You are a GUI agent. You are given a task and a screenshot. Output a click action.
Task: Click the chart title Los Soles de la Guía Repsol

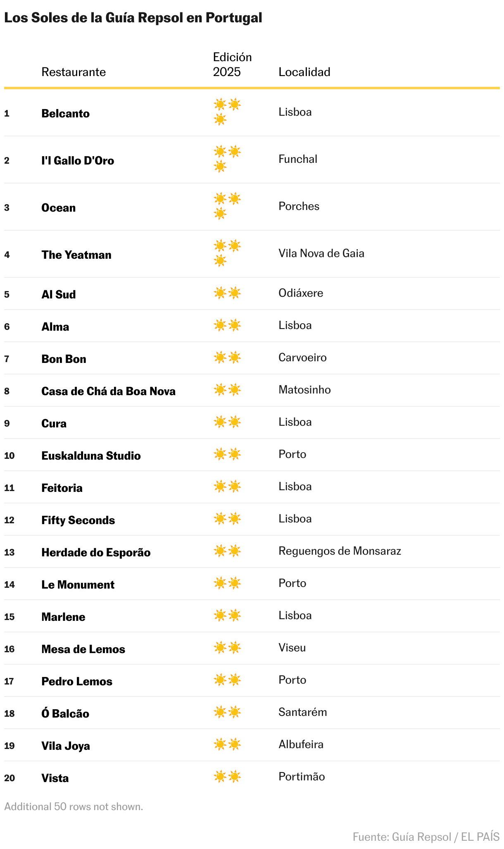click(x=133, y=18)
